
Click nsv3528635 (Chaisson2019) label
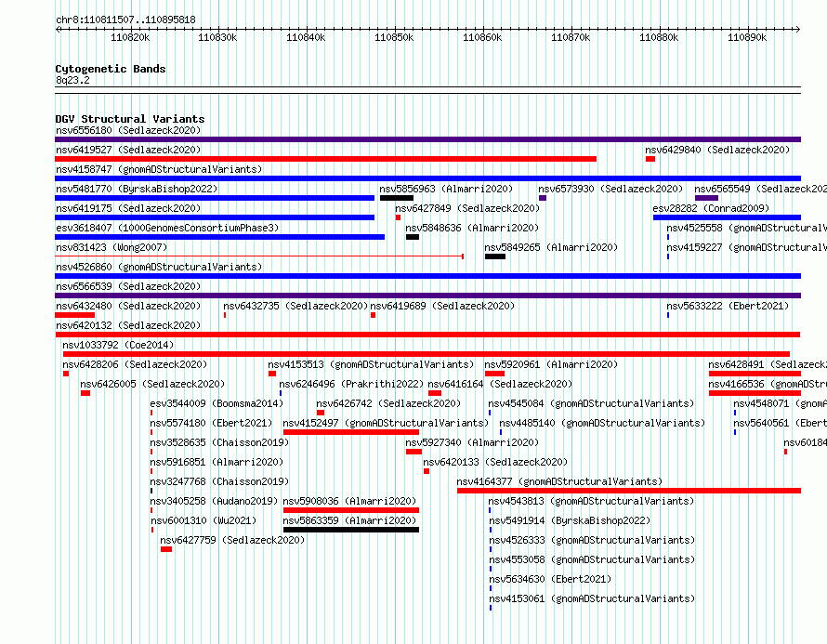point(219,442)
